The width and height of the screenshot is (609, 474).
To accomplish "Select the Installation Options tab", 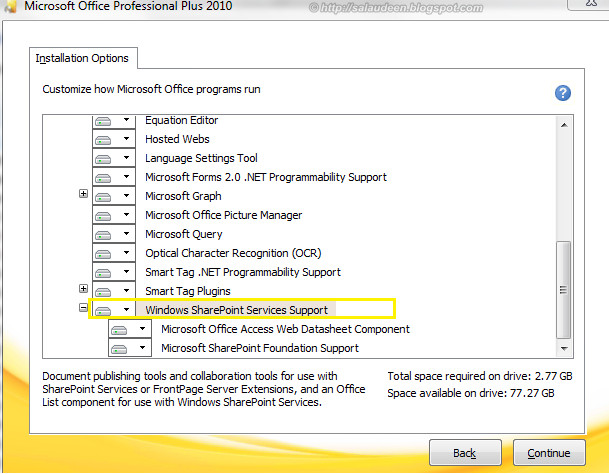I will (83, 58).
